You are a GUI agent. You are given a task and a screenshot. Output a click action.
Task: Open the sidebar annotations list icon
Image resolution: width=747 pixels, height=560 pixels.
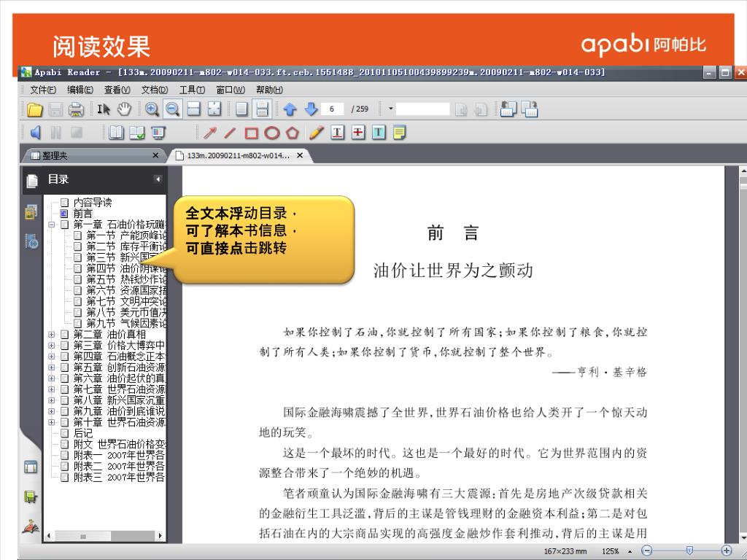pos(31,241)
